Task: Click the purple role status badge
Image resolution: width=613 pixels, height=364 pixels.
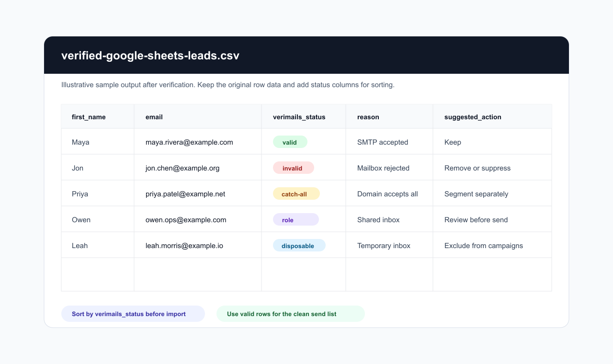Action: point(296,219)
